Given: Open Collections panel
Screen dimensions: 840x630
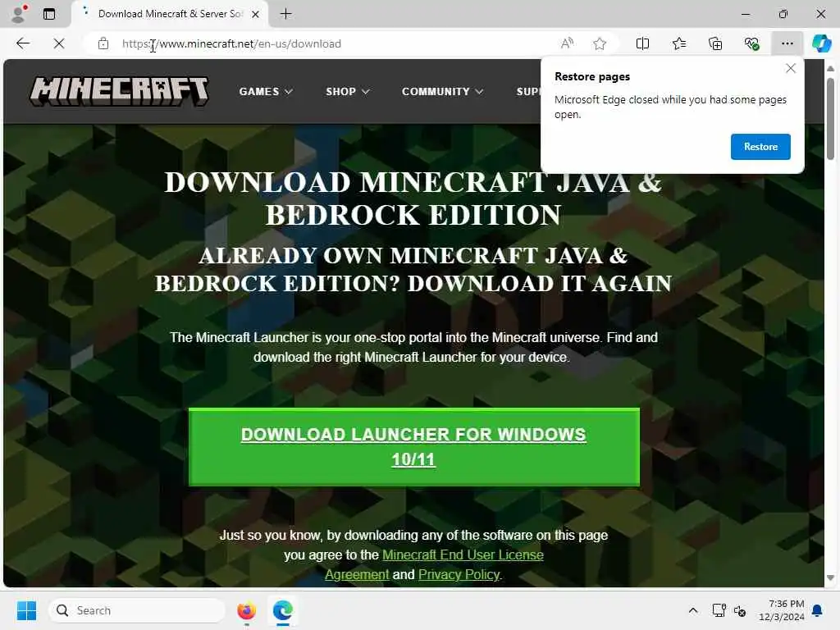Looking at the screenshot, I should 715,43.
